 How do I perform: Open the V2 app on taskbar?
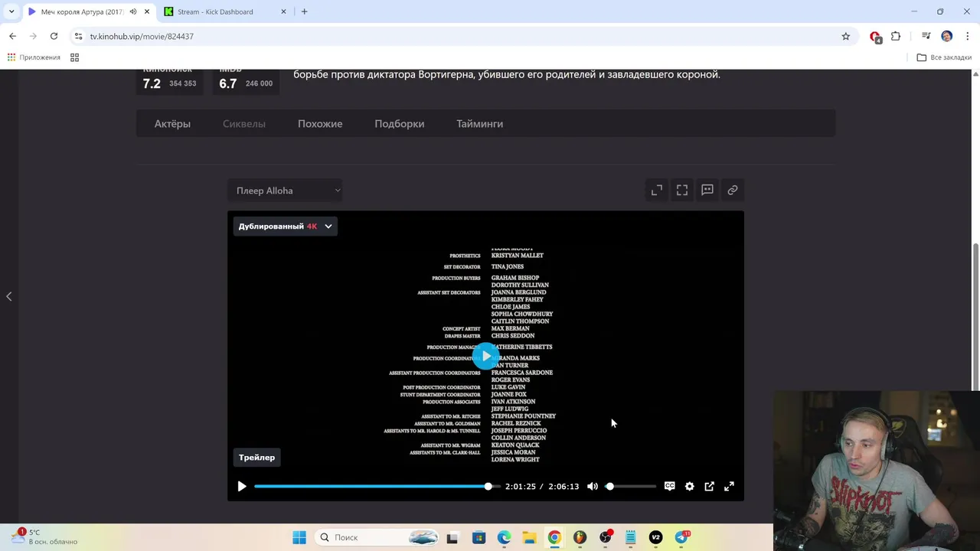click(655, 537)
